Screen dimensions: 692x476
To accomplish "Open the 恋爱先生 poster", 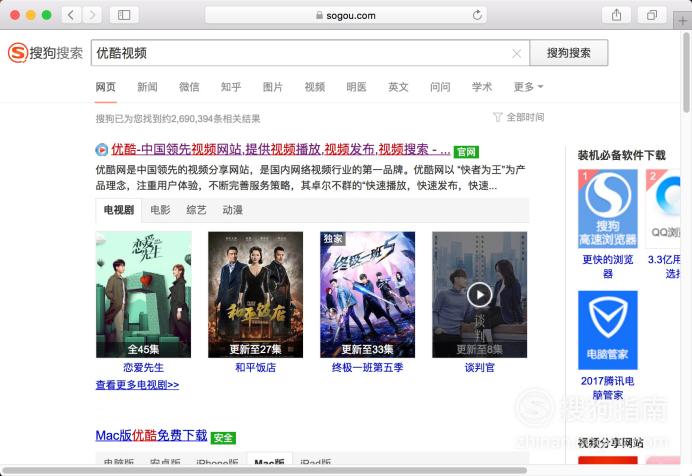I will click(x=143, y=294).
